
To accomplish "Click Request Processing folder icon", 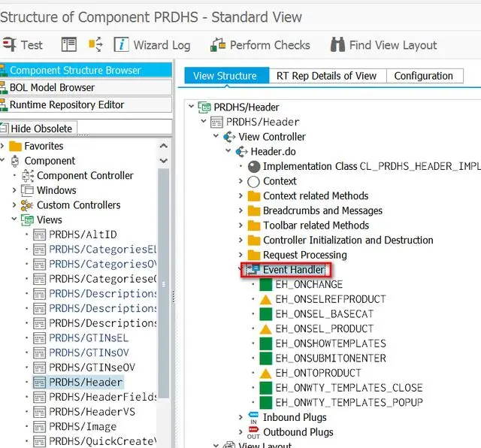I will [254, 255].
